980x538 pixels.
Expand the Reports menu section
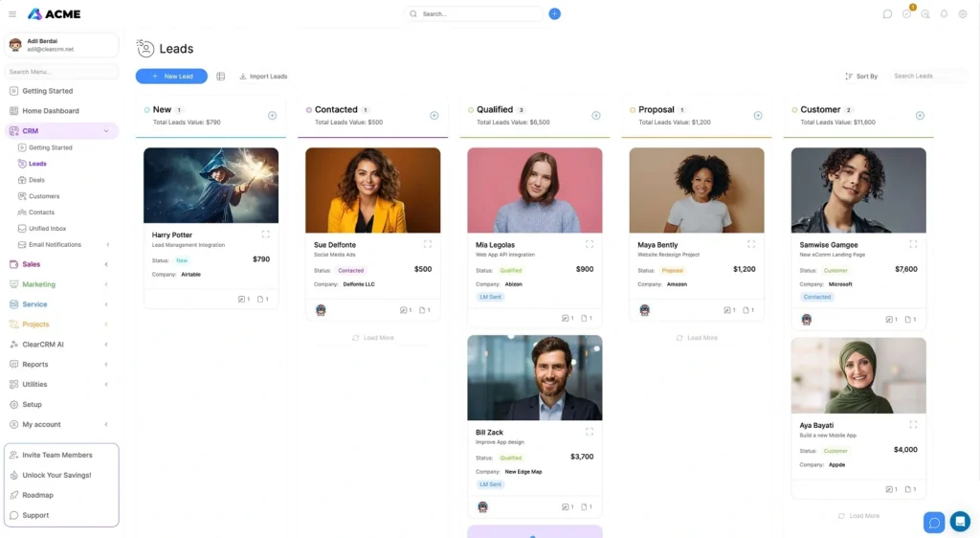[x=106, y=365]
